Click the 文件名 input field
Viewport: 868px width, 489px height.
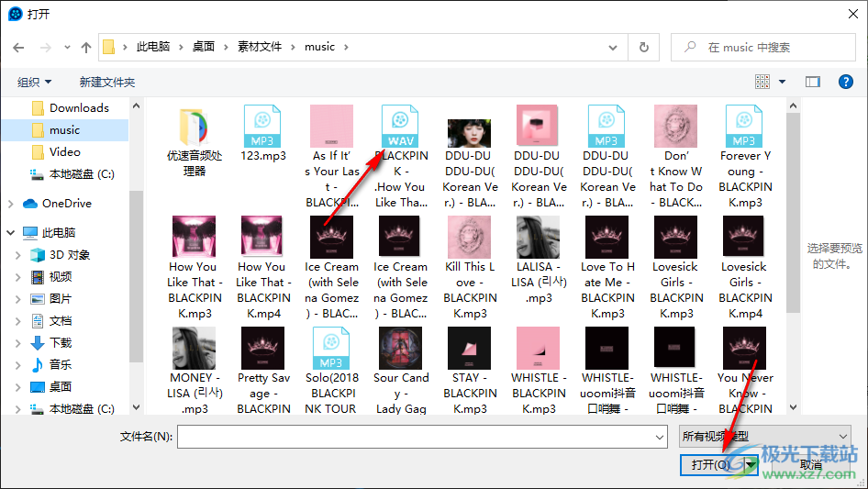coord(422,437)
